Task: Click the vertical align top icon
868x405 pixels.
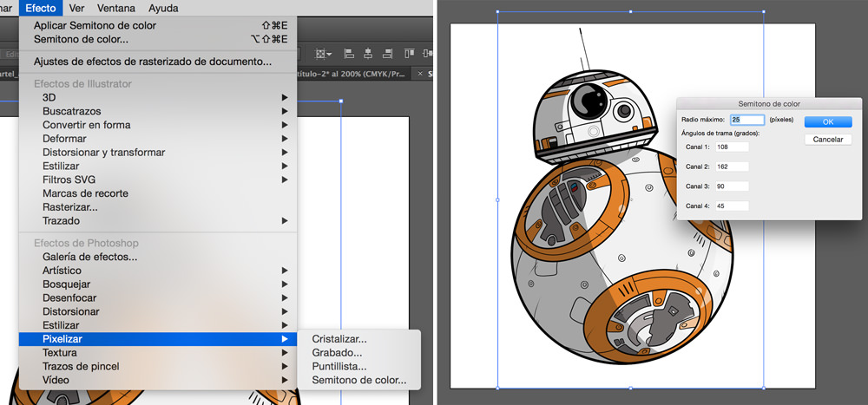Action: click(410, 54)
